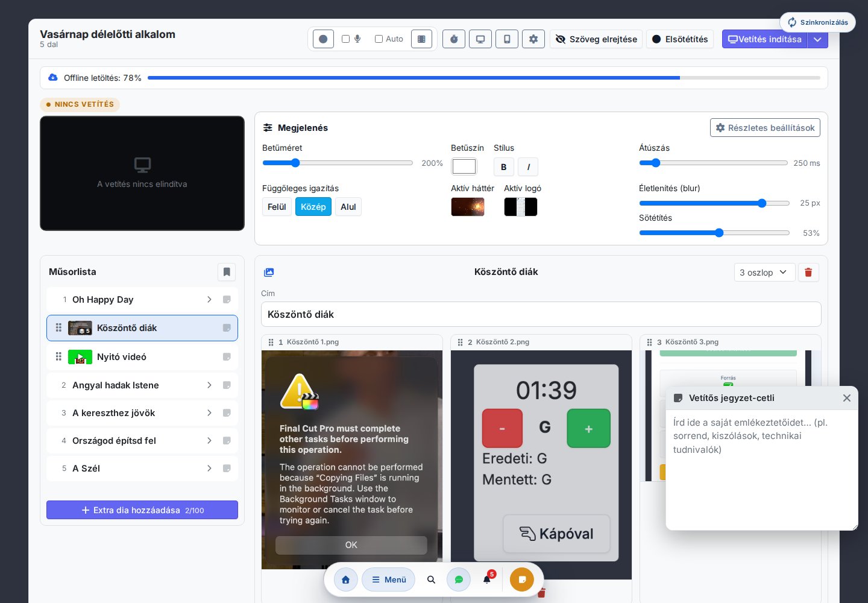Open chat bubble icon in bottom dock
Screen dimensions: 868x603
click(x=459, y=579)
